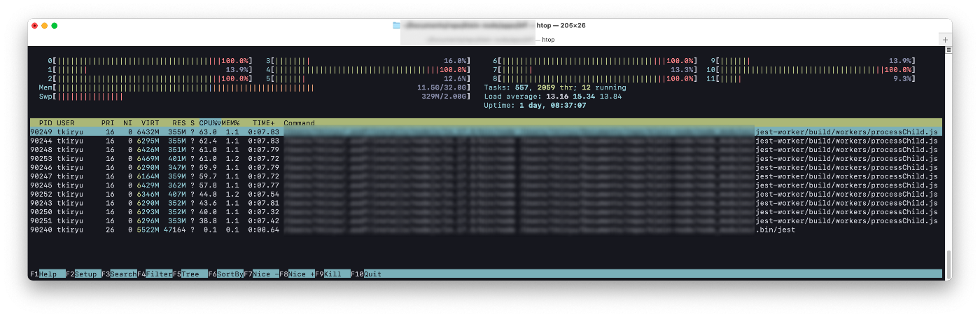Open a new terminal tab with plus button
980x317 pixels.
click(945, 40)
